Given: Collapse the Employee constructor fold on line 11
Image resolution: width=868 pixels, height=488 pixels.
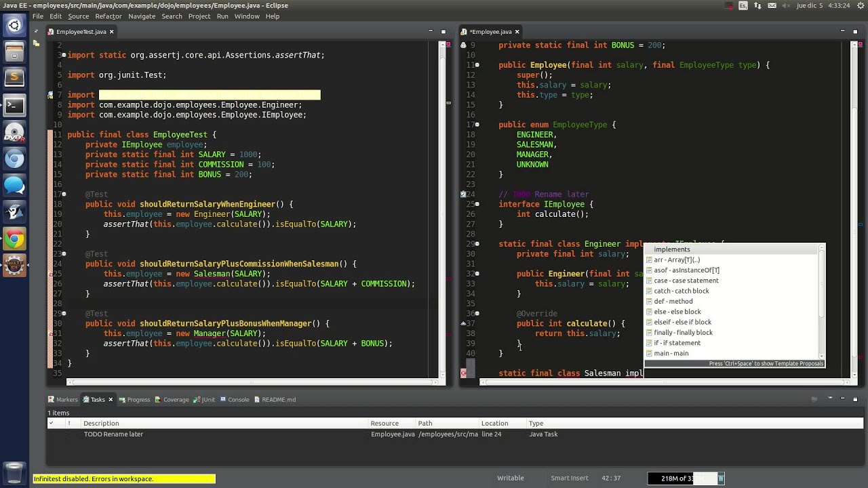Looking at the screenshot, I should (477, 65).
